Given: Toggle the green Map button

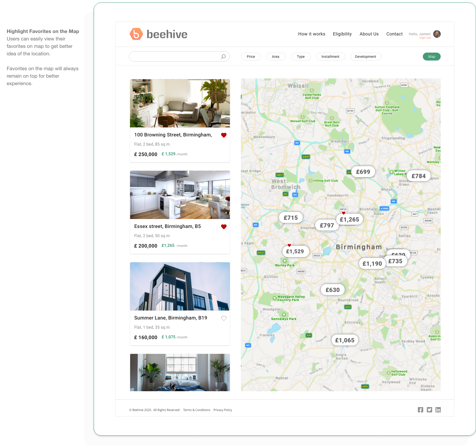Looking at the screenshot, I should [x=431, y=57].
